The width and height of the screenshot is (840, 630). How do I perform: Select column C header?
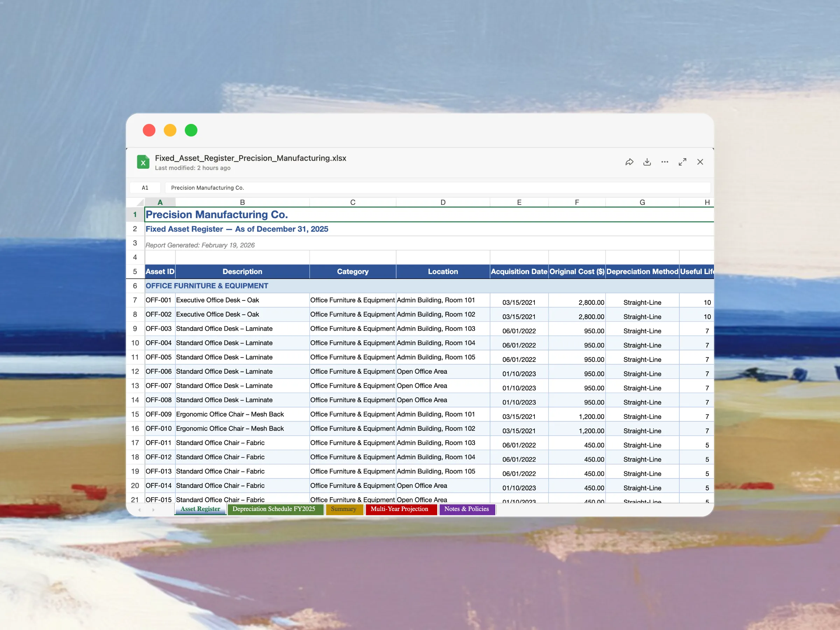coord(352,202)
